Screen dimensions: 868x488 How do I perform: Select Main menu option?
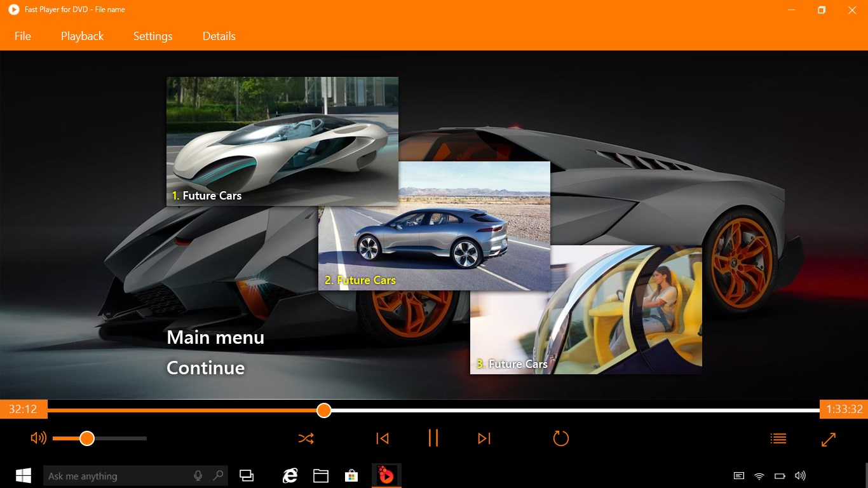pos(215,337)
